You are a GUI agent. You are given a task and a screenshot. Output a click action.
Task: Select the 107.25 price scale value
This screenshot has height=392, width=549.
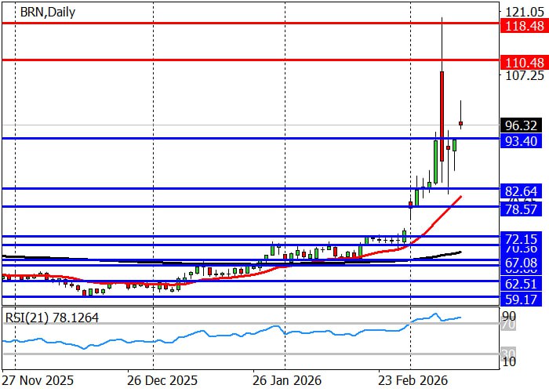coord(523,76)
